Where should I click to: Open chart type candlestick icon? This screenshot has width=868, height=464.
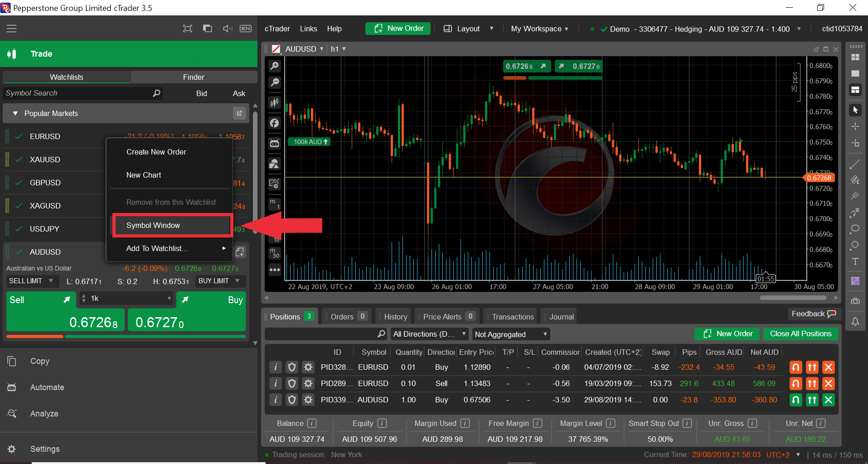coord(274,102)
